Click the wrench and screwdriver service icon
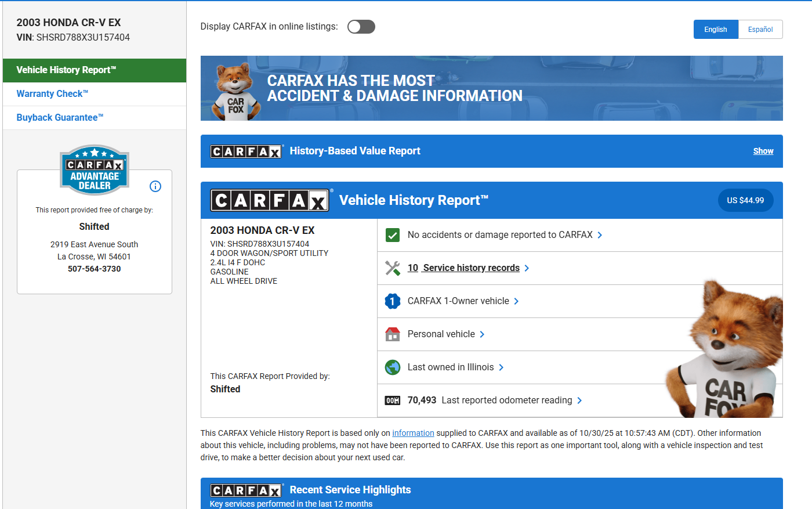 coord(393,268)
